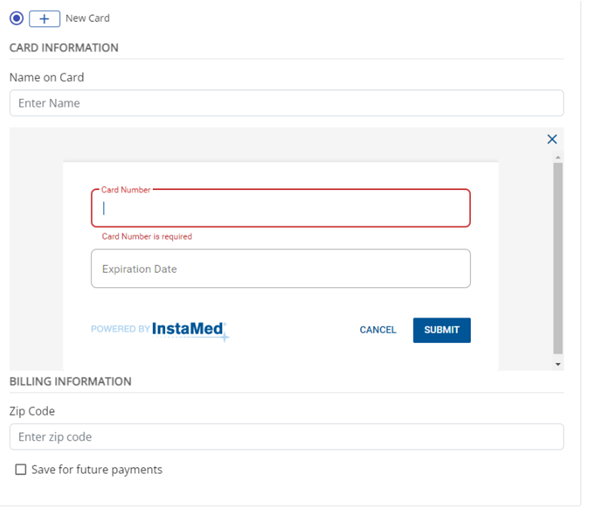Close the InstaMed card panel with X
This screenshot has height=516, width=602.
[552, 139]
